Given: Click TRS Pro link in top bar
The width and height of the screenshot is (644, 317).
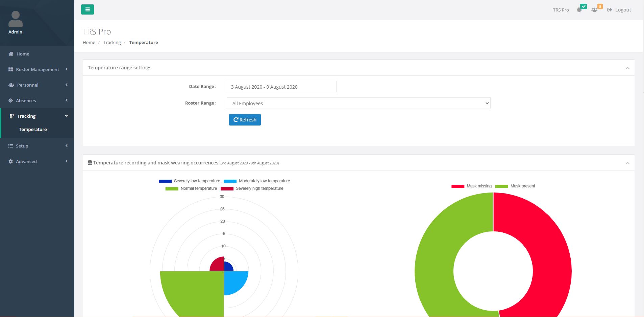Looking at the screenshot, I should click(561, 10).
